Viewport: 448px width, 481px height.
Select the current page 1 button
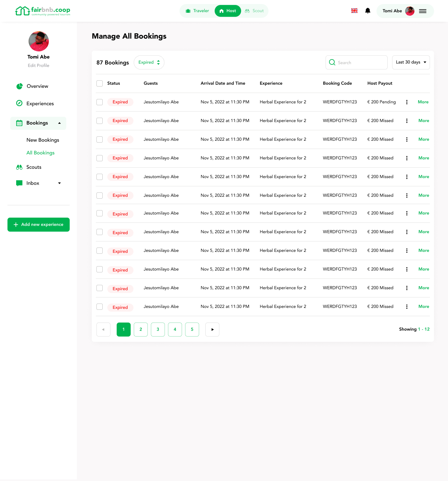click(x=124, y=329)
